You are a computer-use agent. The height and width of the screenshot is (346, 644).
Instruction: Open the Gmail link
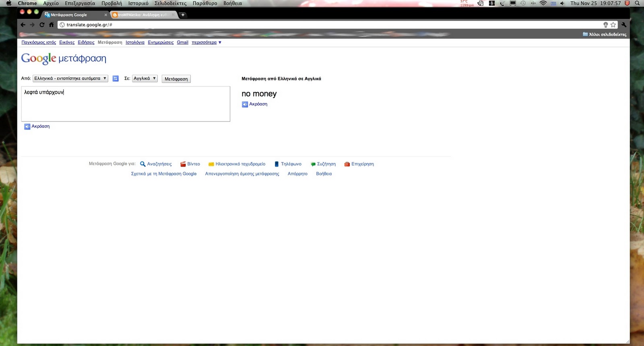tap(182, 42)
